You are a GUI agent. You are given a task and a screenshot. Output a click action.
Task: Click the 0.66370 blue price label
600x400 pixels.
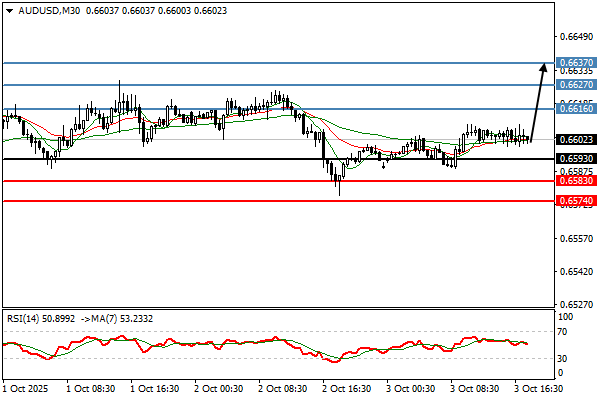click(x=576, y=62)
